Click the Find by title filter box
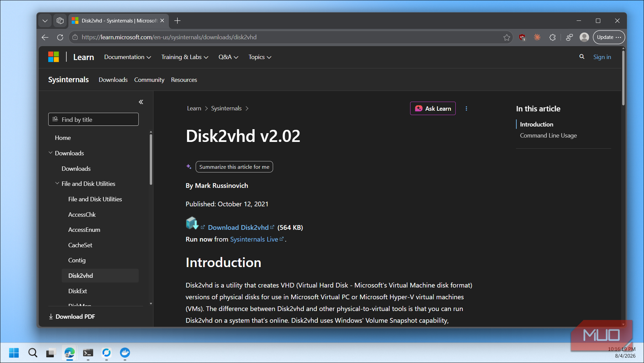This screenshot has height=363, width=644. tap(93, 119)
